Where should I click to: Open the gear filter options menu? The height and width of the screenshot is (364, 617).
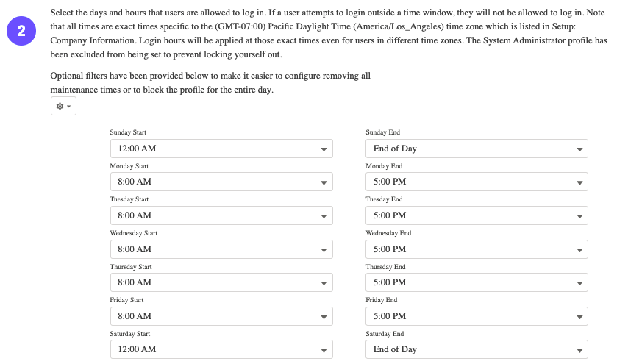coord(63,107)
